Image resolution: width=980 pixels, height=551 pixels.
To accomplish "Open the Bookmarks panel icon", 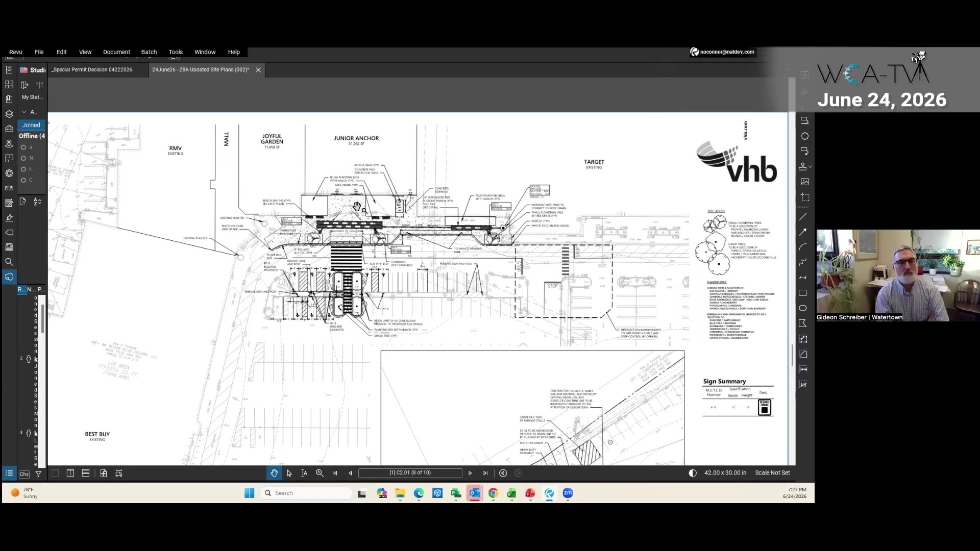I will coord(9,99).
